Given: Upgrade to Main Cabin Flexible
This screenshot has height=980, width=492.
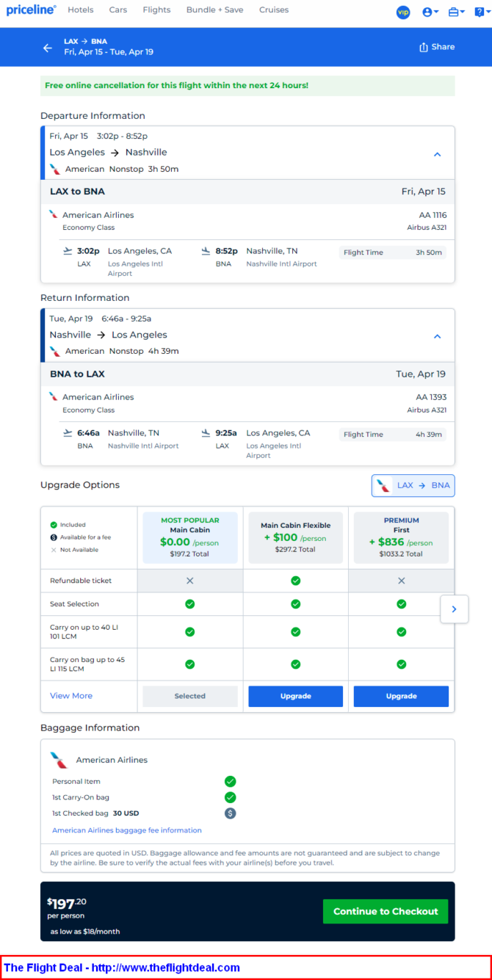Looking at the screenshot, I should click(295, 696).
